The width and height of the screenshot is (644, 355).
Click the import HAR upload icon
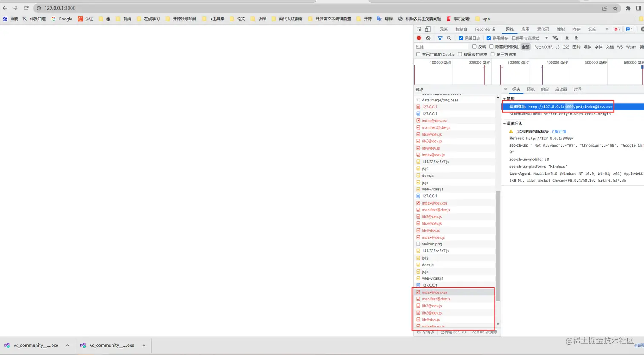pos(567,38)
